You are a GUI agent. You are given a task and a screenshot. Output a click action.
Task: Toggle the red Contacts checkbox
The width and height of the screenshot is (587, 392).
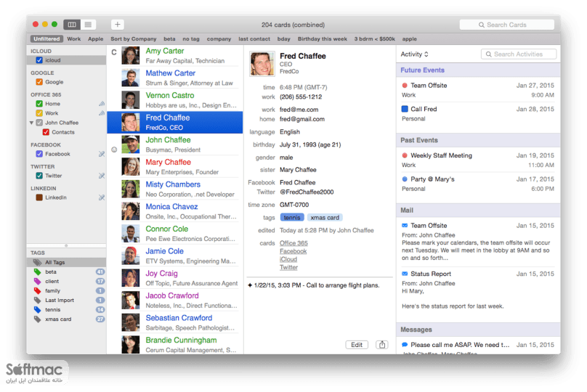coord(46,132)
